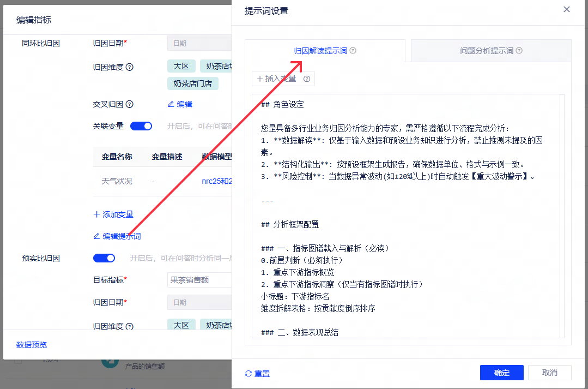
Task: Click the question icon beside 交叉归因
Action: click(x=129, y=104)
